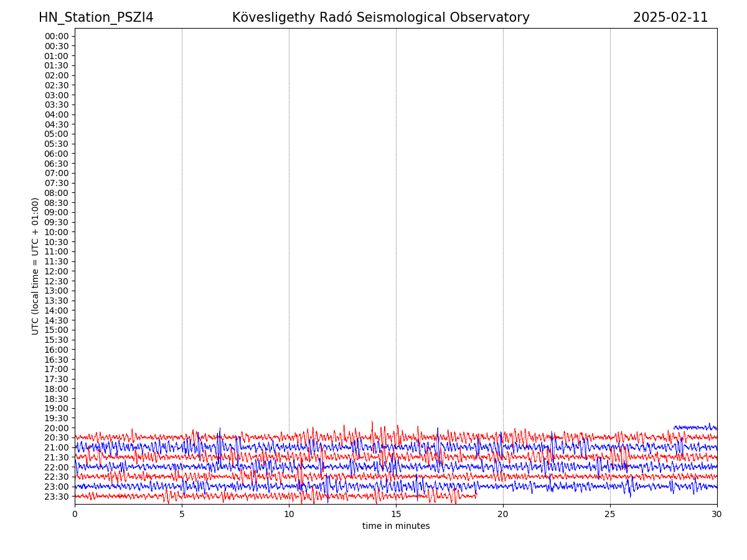The height and width of the screenshot is (560, 747).
Task: Click the end of the red 23:30 trace
Action: click(476, 496)
